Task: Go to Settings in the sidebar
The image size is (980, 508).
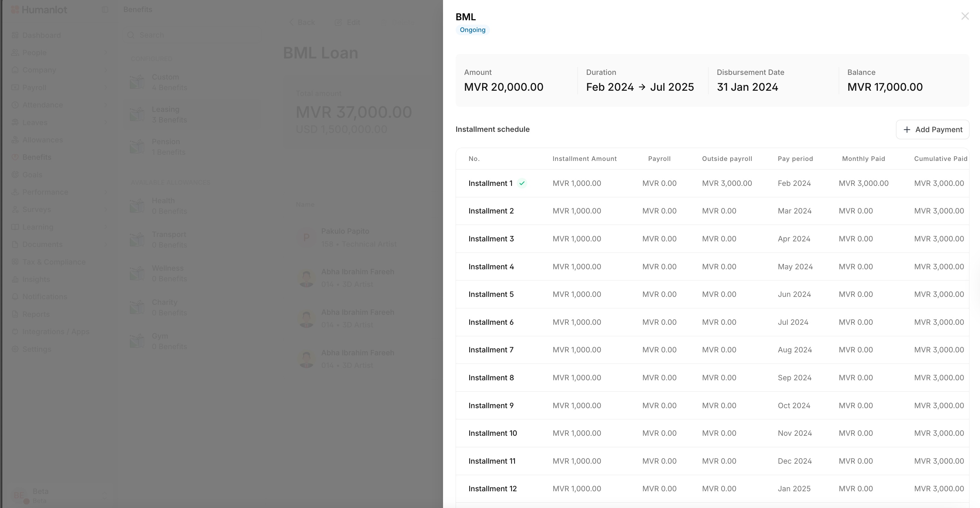Action: point(36,349)
